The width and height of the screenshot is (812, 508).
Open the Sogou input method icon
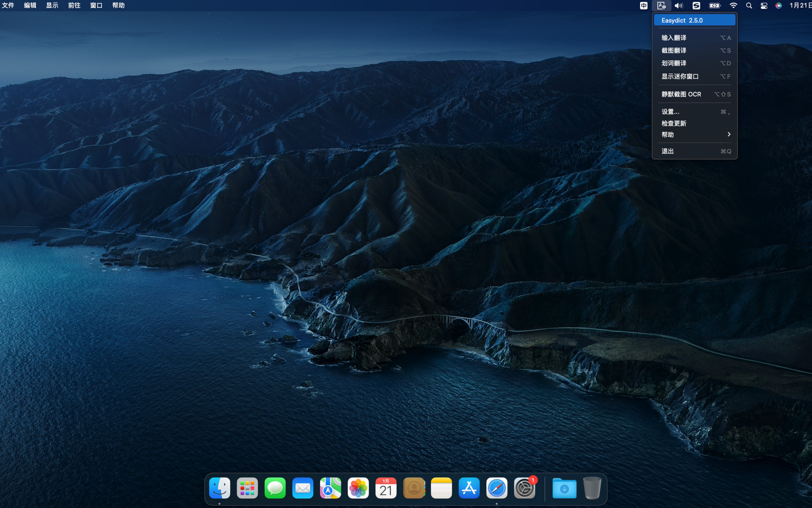696,6
